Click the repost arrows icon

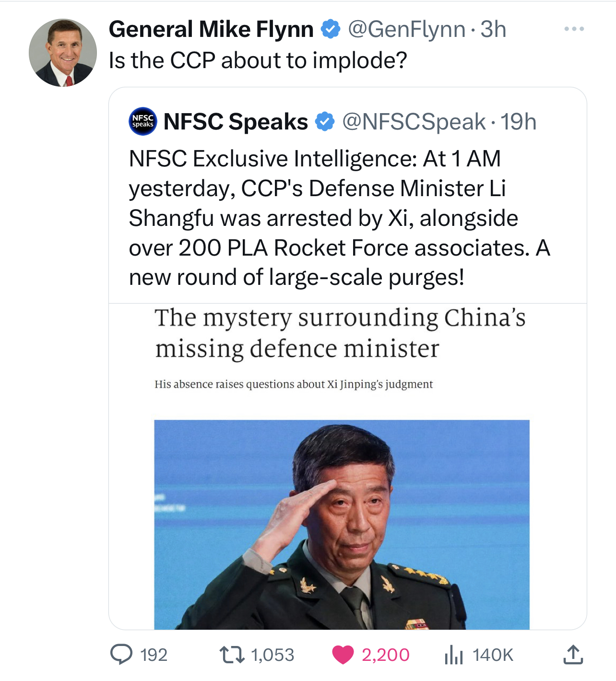coord(232,654)
